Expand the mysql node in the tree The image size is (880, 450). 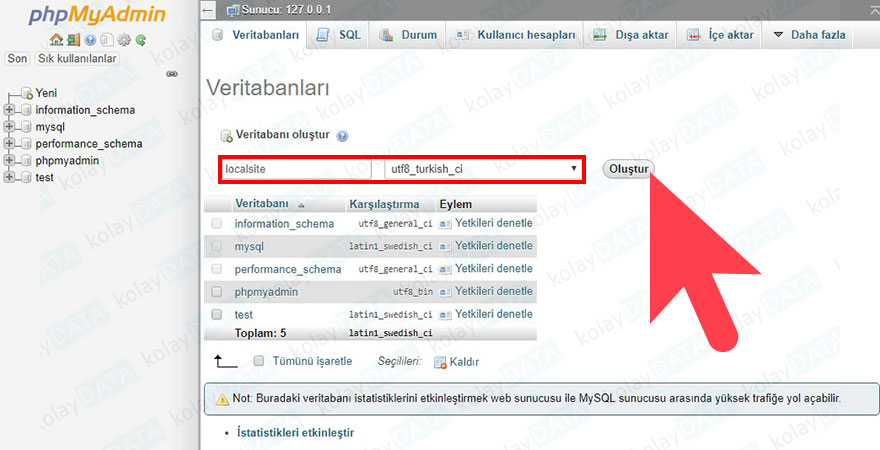coord(9,127)
